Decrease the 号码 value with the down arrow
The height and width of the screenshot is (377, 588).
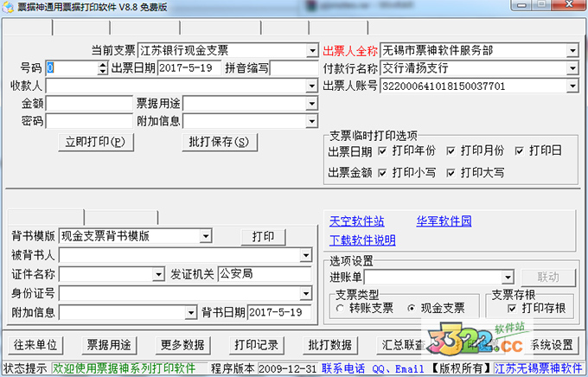point(103,71)
